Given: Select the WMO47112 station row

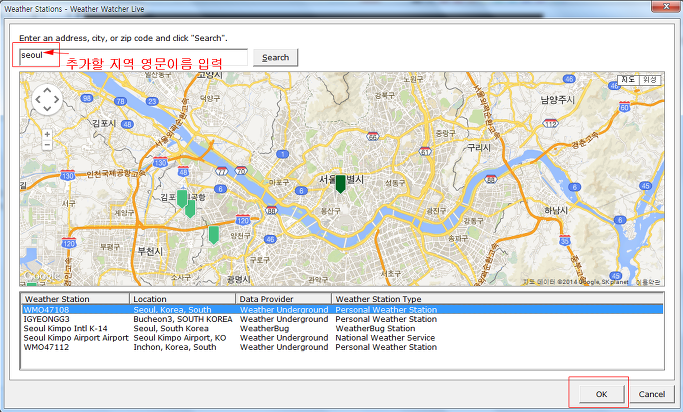Looking at the screenshot, I should (x=342, y=347).
